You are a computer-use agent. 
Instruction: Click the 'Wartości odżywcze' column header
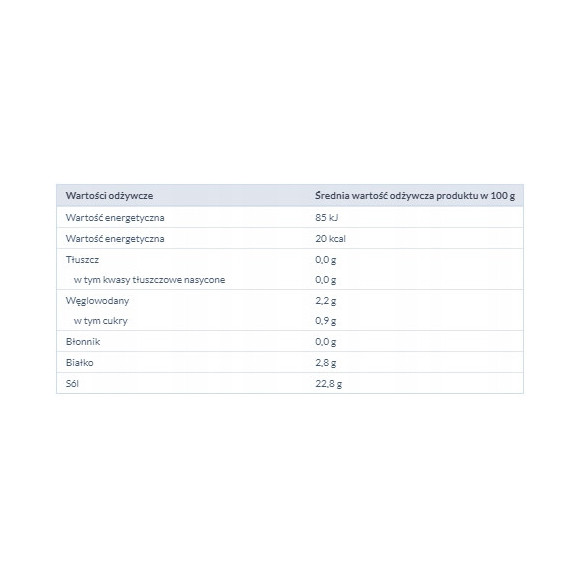109,196
